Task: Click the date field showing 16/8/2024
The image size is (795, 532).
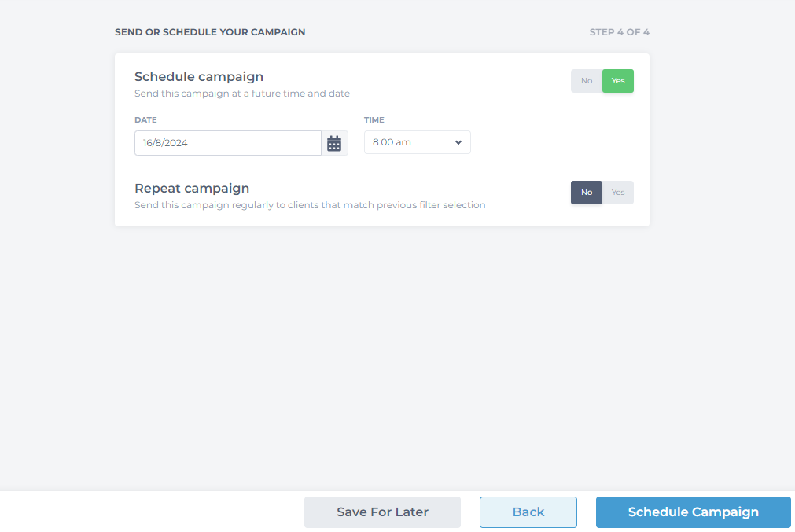Action: coord(228,143)
